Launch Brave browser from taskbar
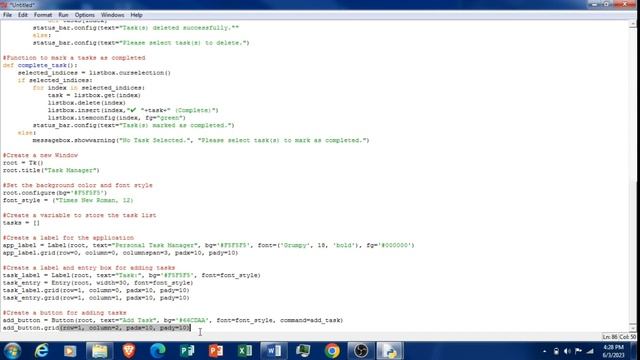This screenshot has width=640, height=360. pyautogui.click(x=129, y=351)
